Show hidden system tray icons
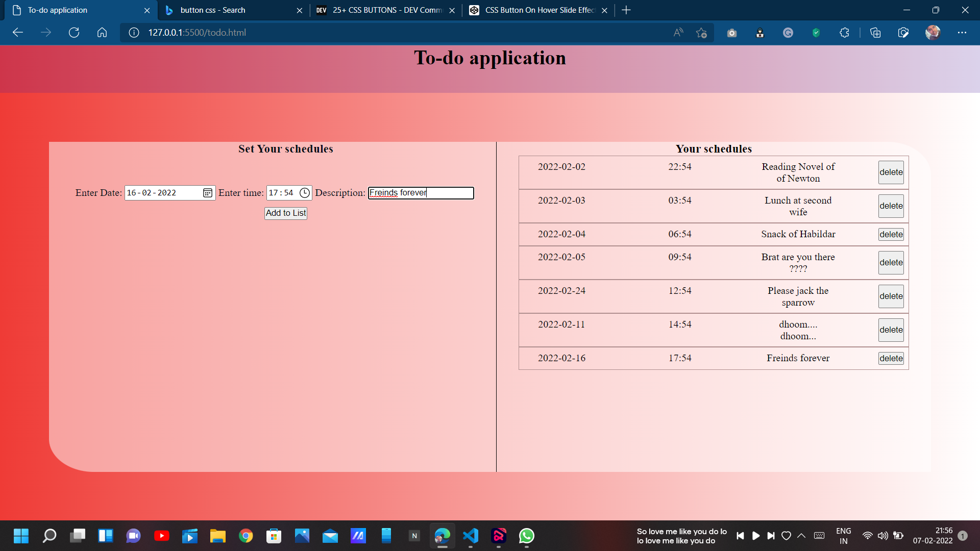The width and height of the screenshot is (980, 551). tap(801, 536)
